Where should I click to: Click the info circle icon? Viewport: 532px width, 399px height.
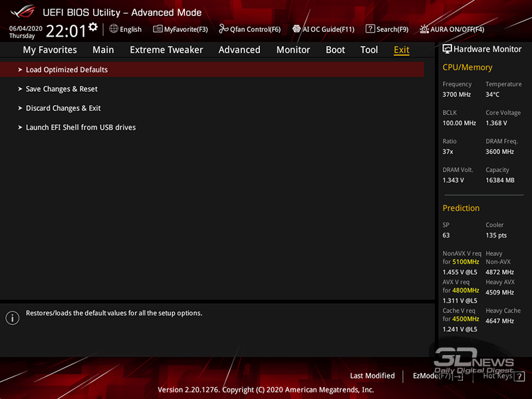click(x=12, y=318)
